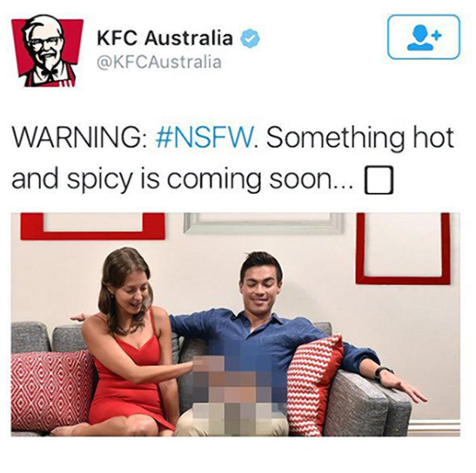Click the red diamond-pattern pillow
Image resolution: width=476 pixels, height=473 pixels.
coord(51,391)
